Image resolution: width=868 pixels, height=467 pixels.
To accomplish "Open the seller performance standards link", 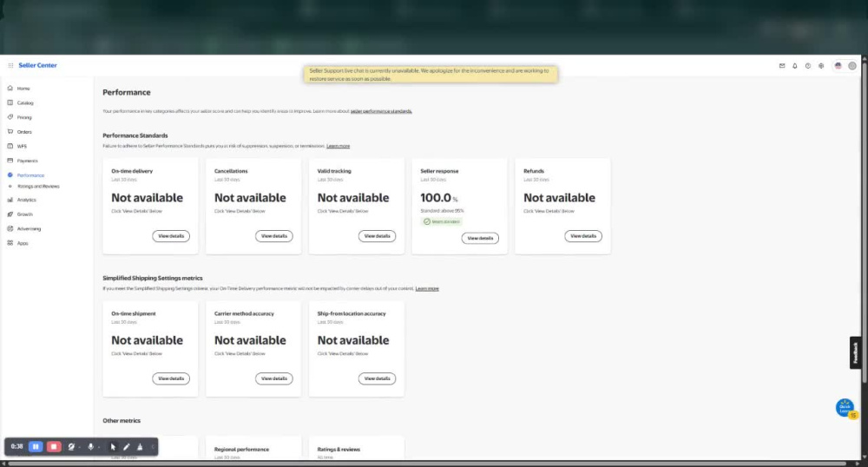I will (x=381, y=111).
